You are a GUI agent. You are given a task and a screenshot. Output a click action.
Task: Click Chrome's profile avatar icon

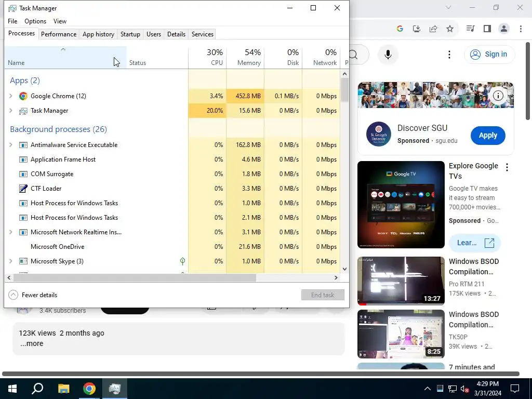[x=504, y=29]
